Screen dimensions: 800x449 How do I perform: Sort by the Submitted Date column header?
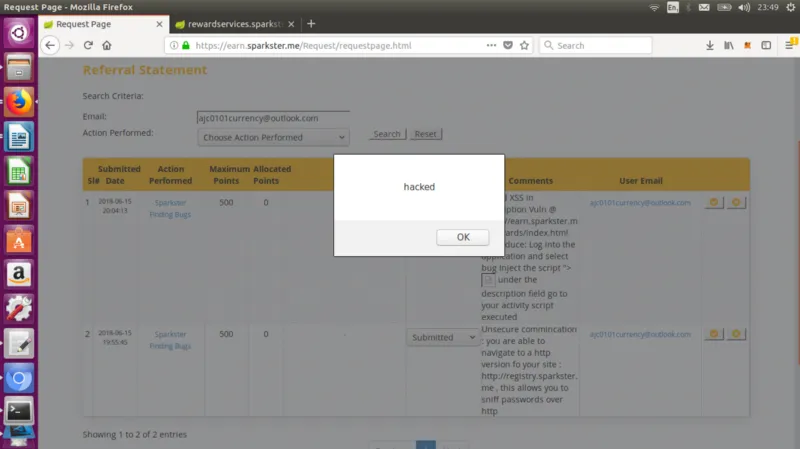pyautogui.click(x=116, y=174)
